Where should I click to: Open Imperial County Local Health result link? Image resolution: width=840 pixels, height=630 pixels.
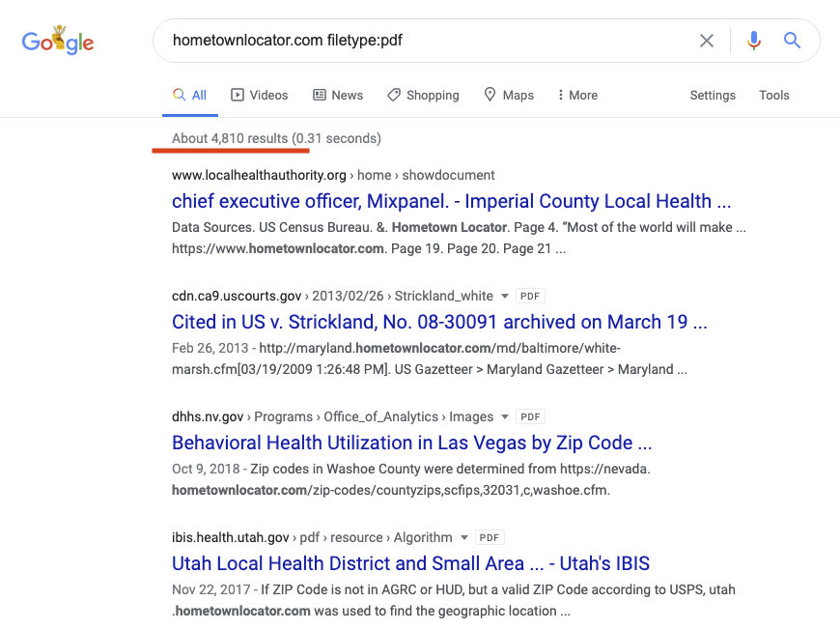tap(451, 201)
